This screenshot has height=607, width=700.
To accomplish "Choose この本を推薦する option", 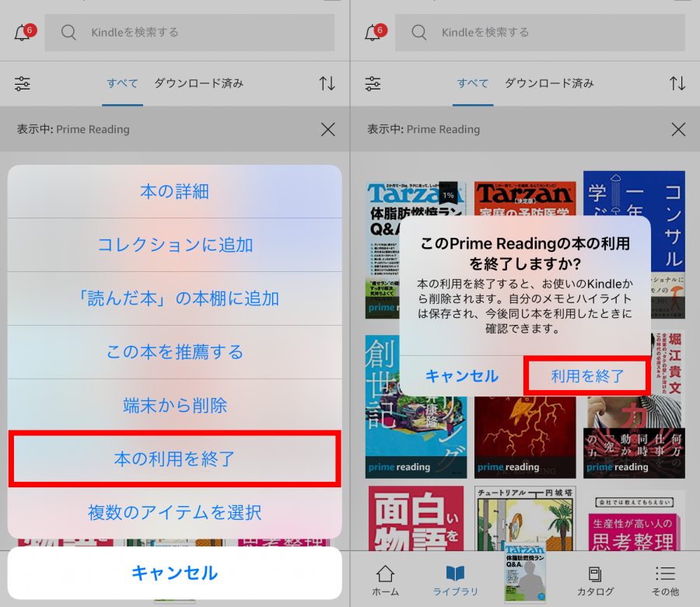I will coord(174,352).
